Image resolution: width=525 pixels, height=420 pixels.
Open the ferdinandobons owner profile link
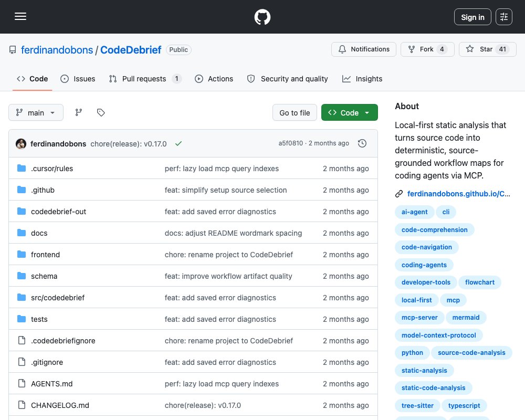pyautogui.click(x=57, y=50)
